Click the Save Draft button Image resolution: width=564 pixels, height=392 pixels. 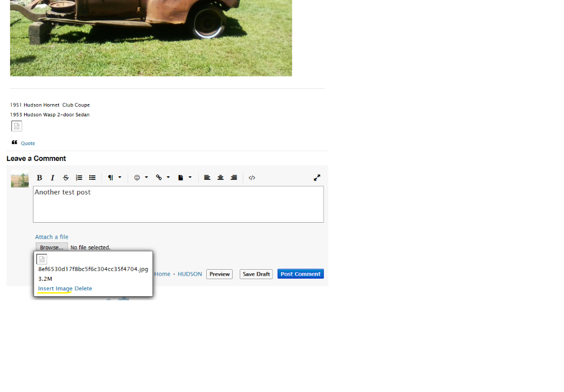pyautogui.click(x=256, y=274)
